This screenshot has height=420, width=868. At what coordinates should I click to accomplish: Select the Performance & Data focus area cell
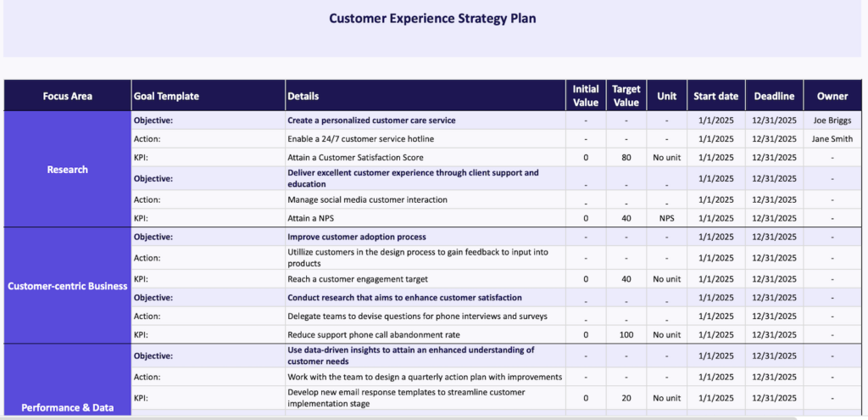click(68, 407)
